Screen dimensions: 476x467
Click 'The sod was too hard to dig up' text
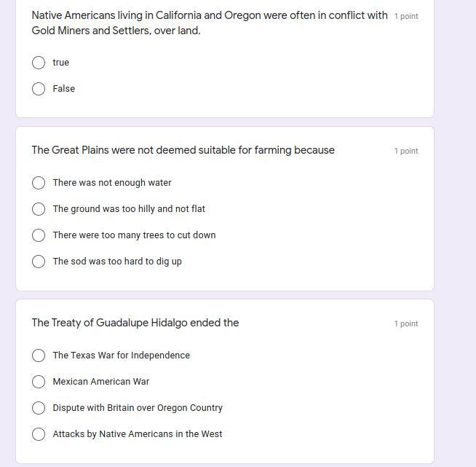[117, 262]
